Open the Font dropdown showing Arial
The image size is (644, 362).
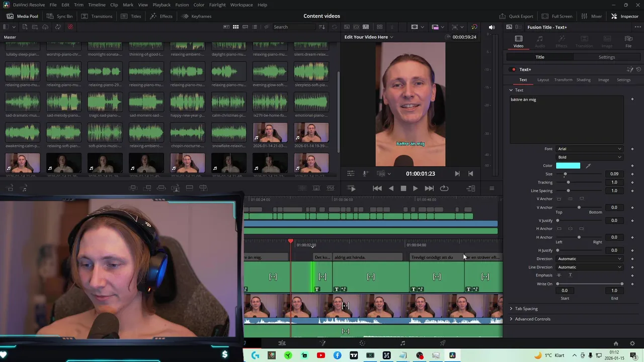pyautogui.click(x=589, y=149)
